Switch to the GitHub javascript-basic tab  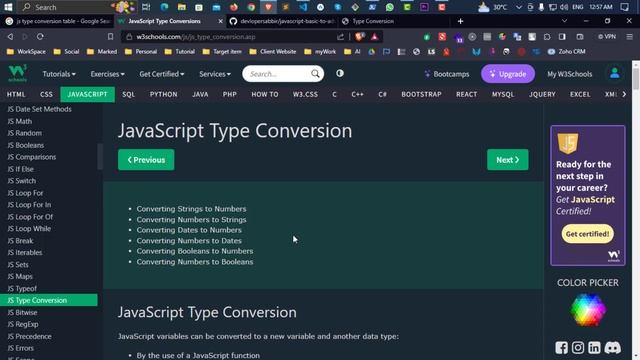pyautogui.click(x=282, y=21)
